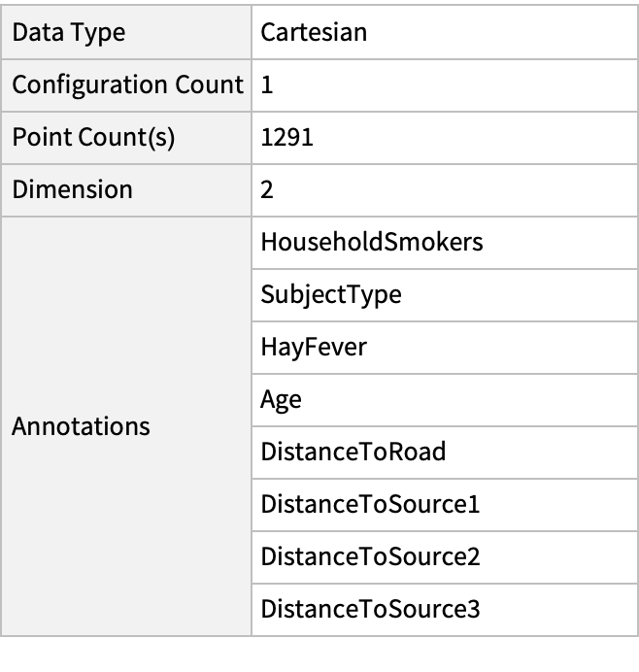Image resolution: width=639 pixels, height=672 pixels.
Task: Click the DistanceToSource3 annotation
Action: coord(370,609)
